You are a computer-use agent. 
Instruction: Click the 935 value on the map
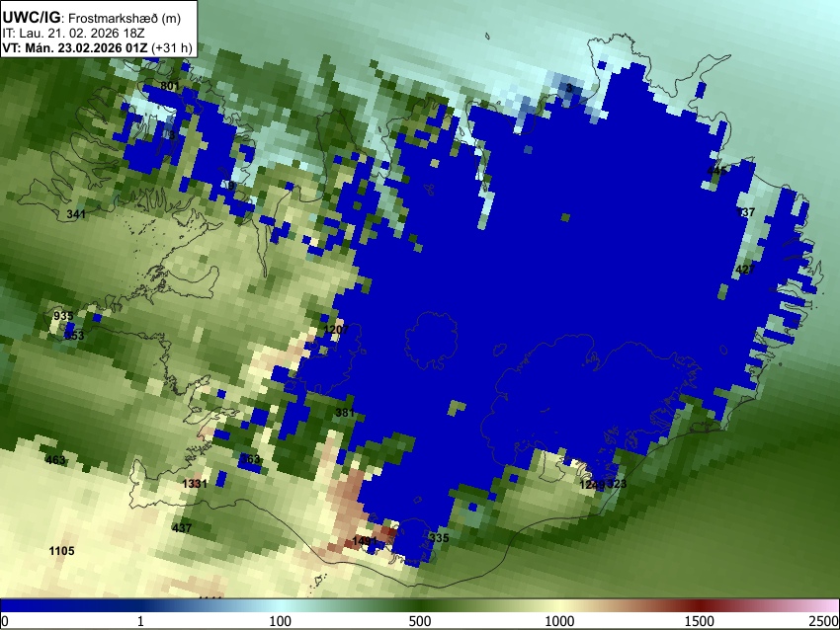[x=63, y=316]
